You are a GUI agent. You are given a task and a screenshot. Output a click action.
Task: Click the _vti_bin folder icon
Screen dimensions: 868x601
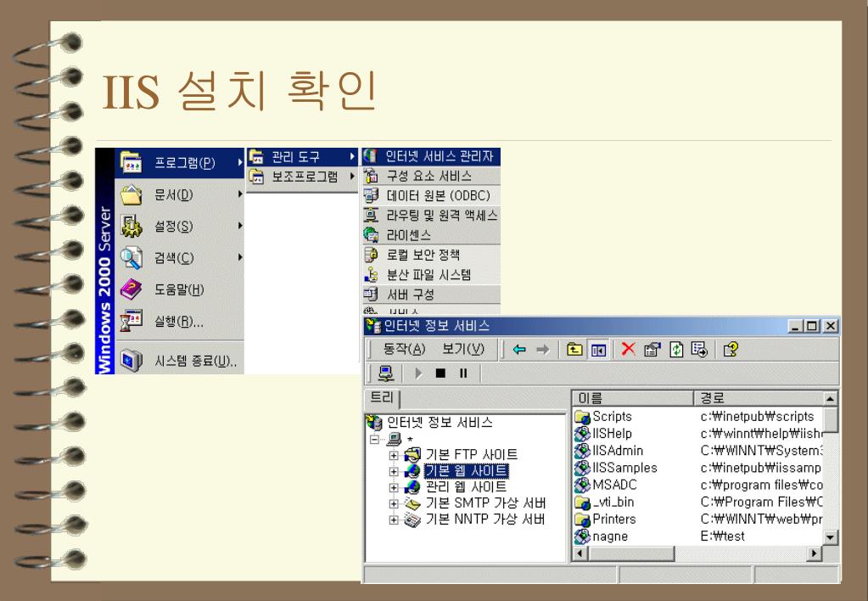coord(582,503)
